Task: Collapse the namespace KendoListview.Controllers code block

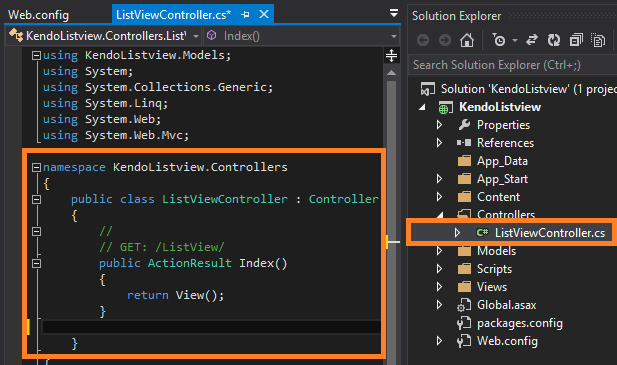Action: coord(36,168)
